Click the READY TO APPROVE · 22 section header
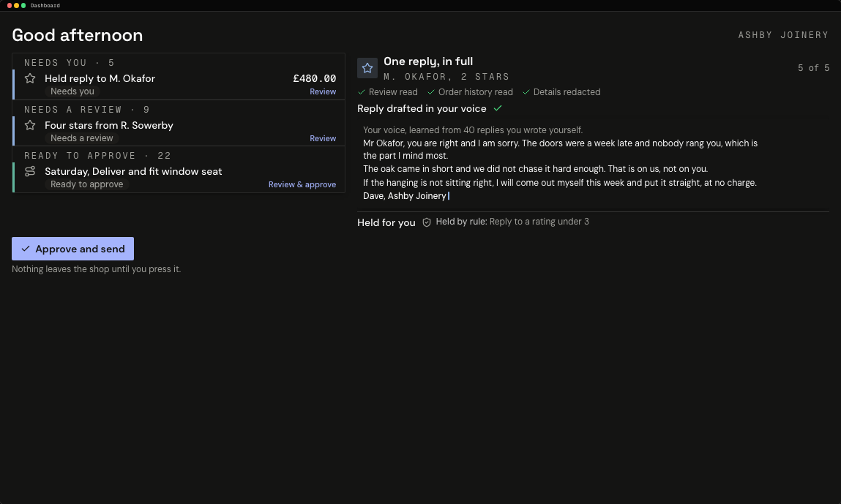841x504 pixels. [x=97, y=156]
